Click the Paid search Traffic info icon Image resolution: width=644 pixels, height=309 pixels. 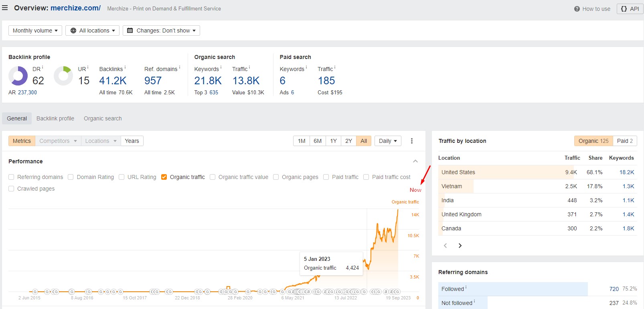(x=335, y=67)
